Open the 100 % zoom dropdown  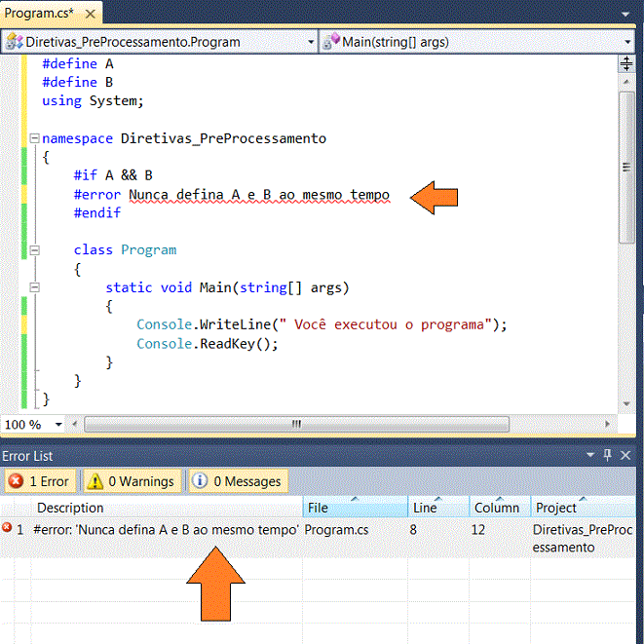point(58,424)
